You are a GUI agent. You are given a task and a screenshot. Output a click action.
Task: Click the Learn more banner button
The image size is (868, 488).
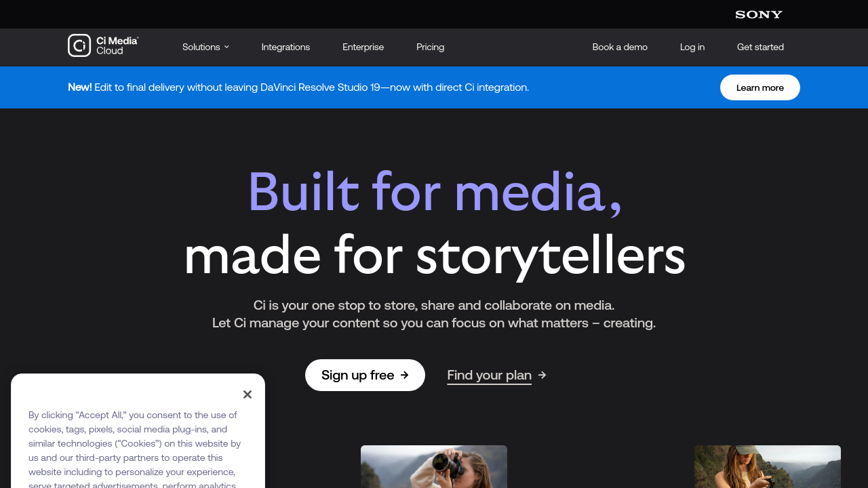tap(759, 87)
